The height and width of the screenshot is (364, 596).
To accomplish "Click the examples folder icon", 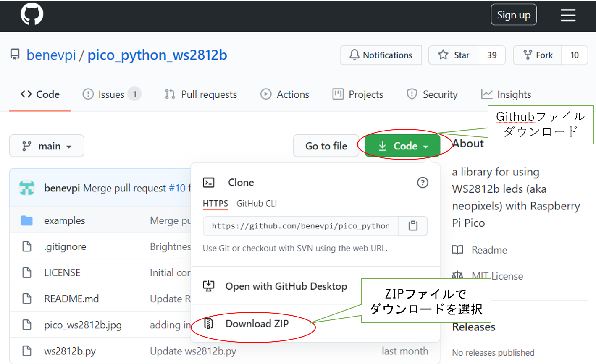I will pos(27,220).
